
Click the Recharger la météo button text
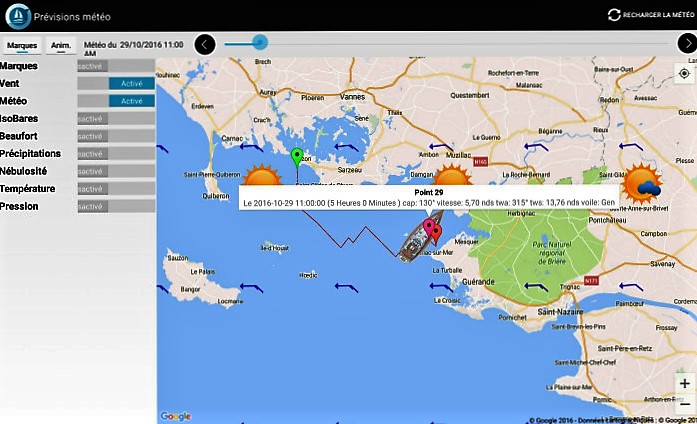(x=658, y=15)
